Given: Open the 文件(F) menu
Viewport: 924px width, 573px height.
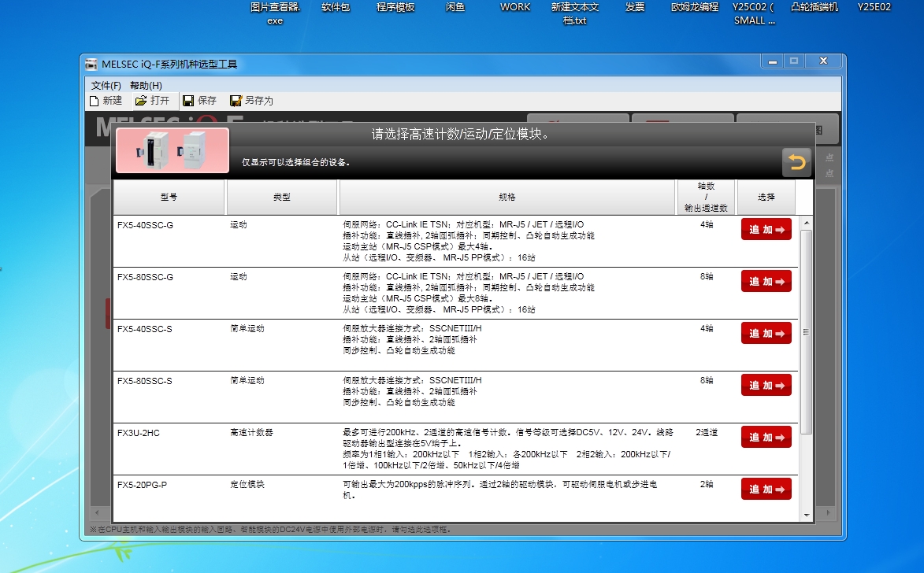Looking at the screenshot, I should 106,85.
